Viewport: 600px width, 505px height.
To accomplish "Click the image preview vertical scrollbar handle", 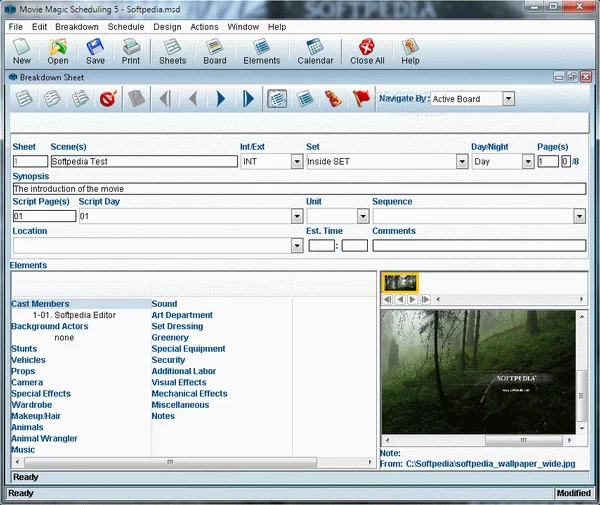I will point(582,396).
